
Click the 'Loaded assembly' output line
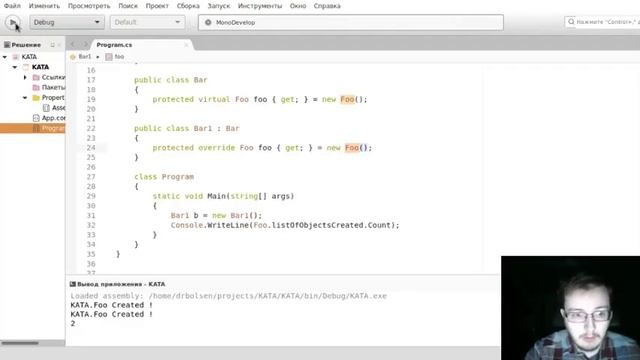[229, 296]
